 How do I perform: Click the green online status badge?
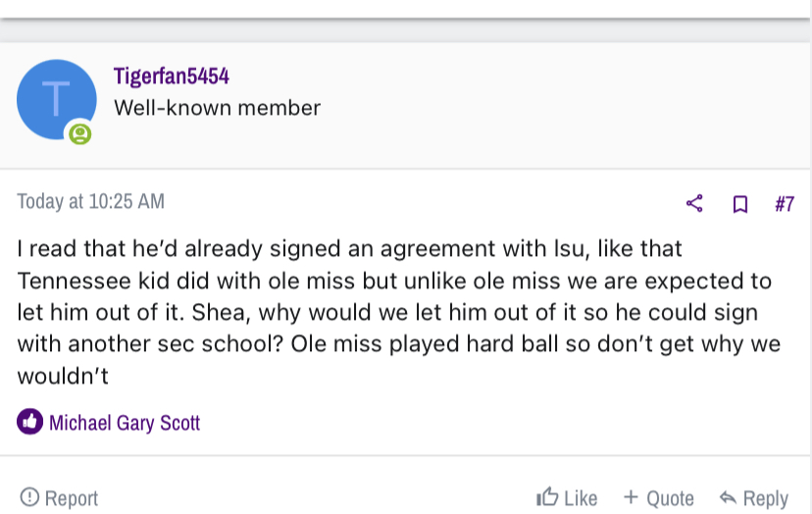pyautogui.click(x=80, y=134)
